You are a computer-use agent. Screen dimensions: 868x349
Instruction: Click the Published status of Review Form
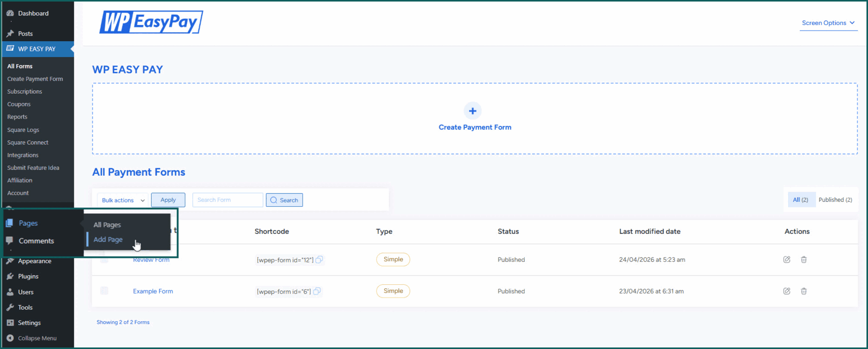click(x=511, y=260)
